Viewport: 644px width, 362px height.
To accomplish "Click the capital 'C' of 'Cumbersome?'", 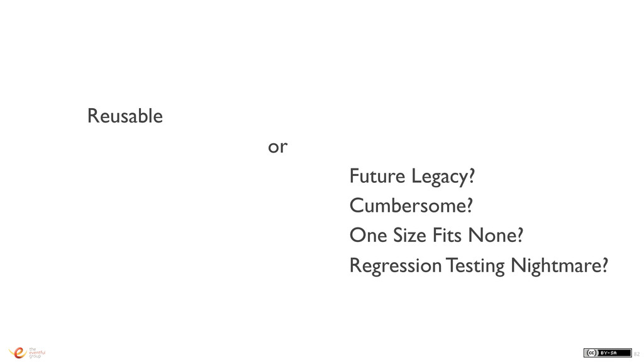I will pos(357,206).
